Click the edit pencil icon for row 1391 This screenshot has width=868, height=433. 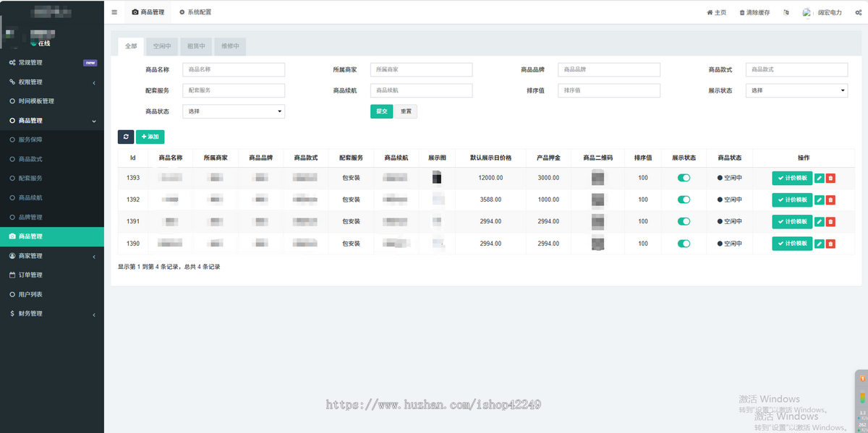(819, 222)
